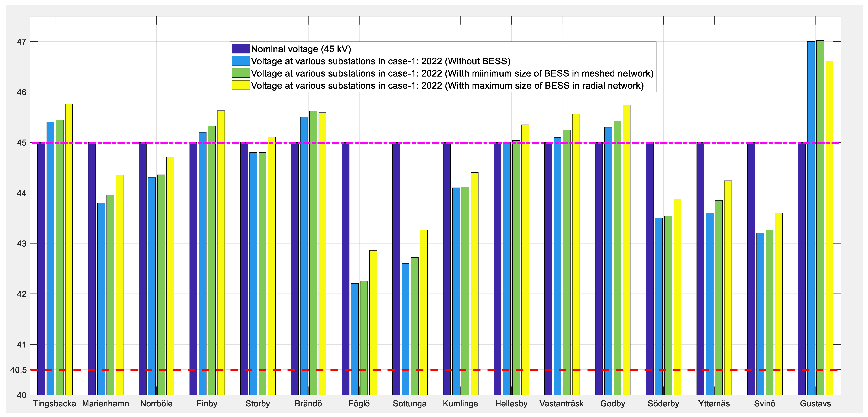The height and width of the screenshot is (417, 868).
Task: Click the dark blue Nominal voltage legend swatch
Action: 241,49
